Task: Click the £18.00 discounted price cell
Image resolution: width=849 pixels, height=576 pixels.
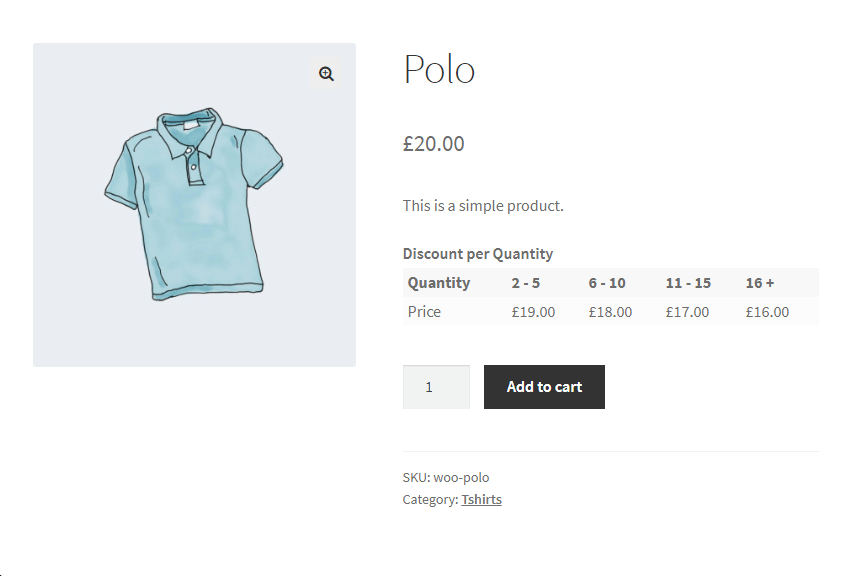Action: click(610, 312)
